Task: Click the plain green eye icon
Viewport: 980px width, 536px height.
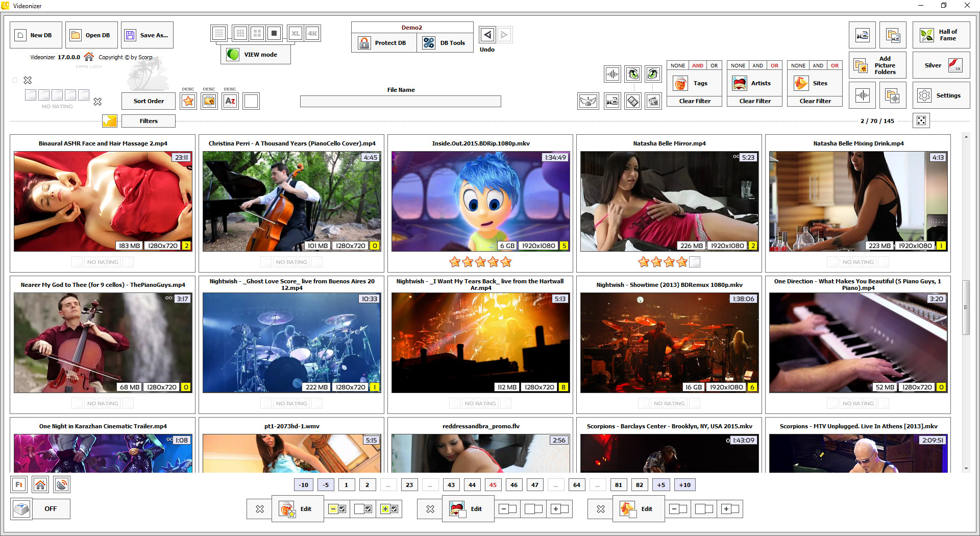Action: point(653,75)
